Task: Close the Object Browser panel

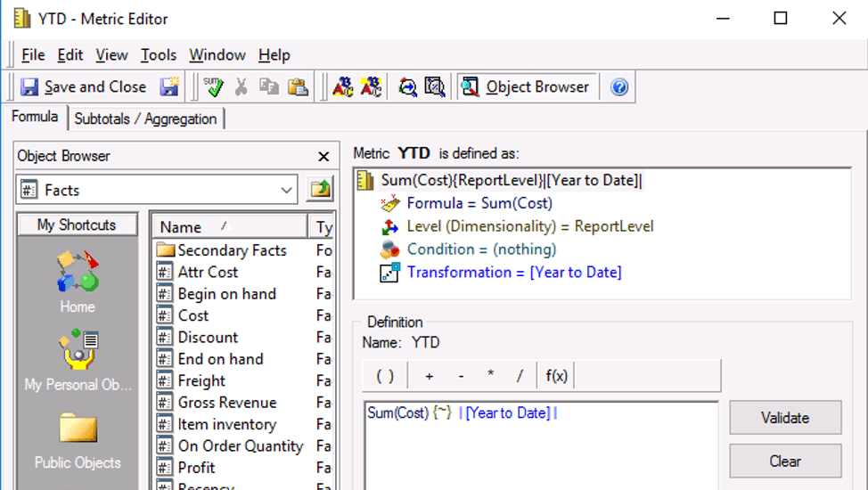Action: (323, 157)
